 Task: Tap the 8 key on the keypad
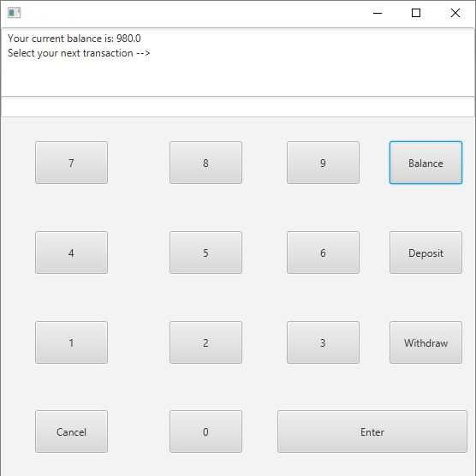click(x=205, y=163)
